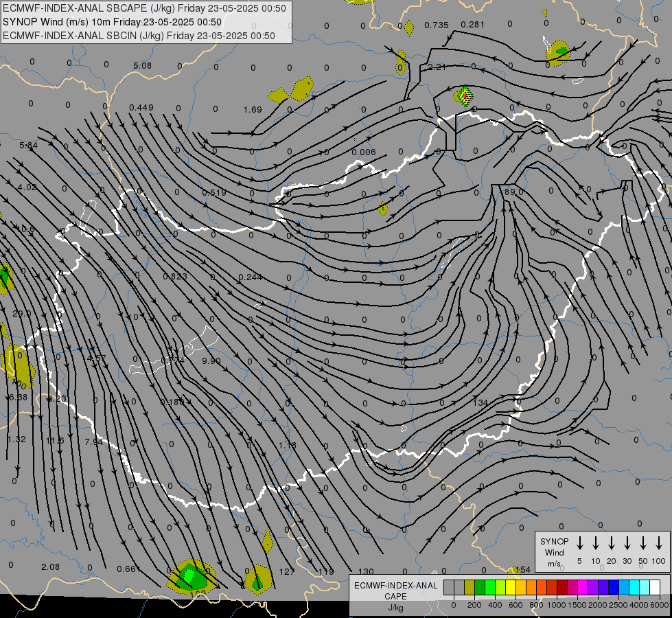Image resolution: width=672 pixels, height=618 pixels.
Task: Click the red-and-green CAPE hotspot near value 2.21
Action: pos(464,96)
